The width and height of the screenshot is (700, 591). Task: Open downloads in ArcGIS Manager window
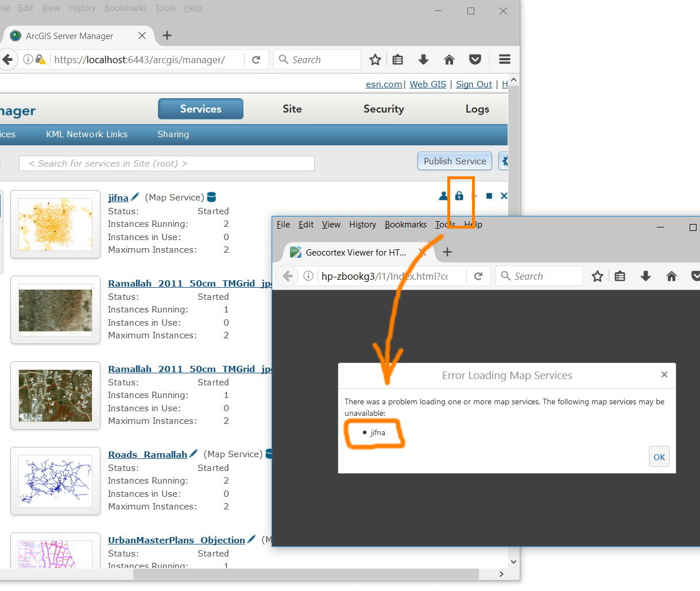(423, 59)
